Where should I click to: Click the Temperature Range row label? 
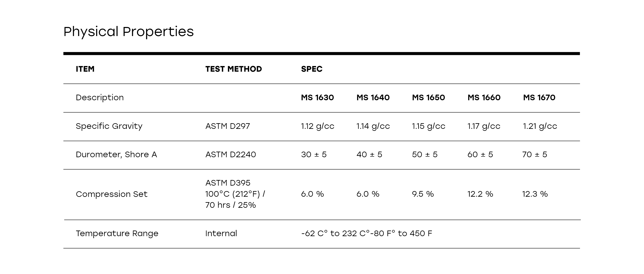[x=117, y=234]
